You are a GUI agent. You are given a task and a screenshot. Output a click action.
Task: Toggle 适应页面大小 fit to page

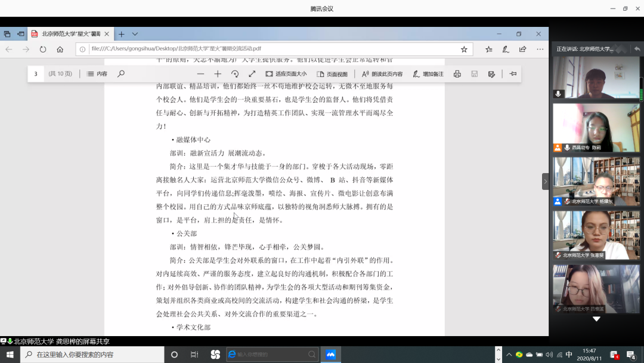286,74
